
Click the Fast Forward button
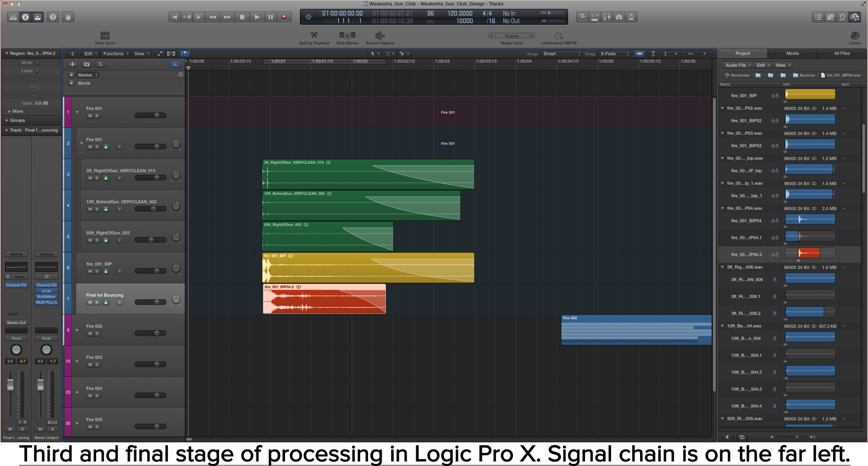click(x=227, y=17)
